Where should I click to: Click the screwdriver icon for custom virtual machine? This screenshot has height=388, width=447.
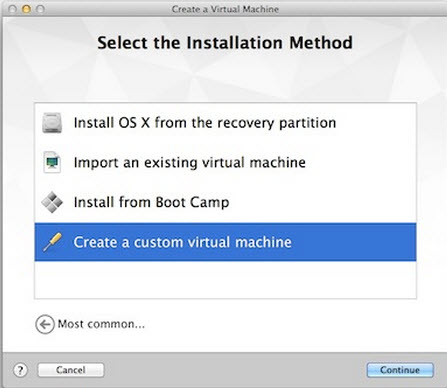tap(52, 242)
